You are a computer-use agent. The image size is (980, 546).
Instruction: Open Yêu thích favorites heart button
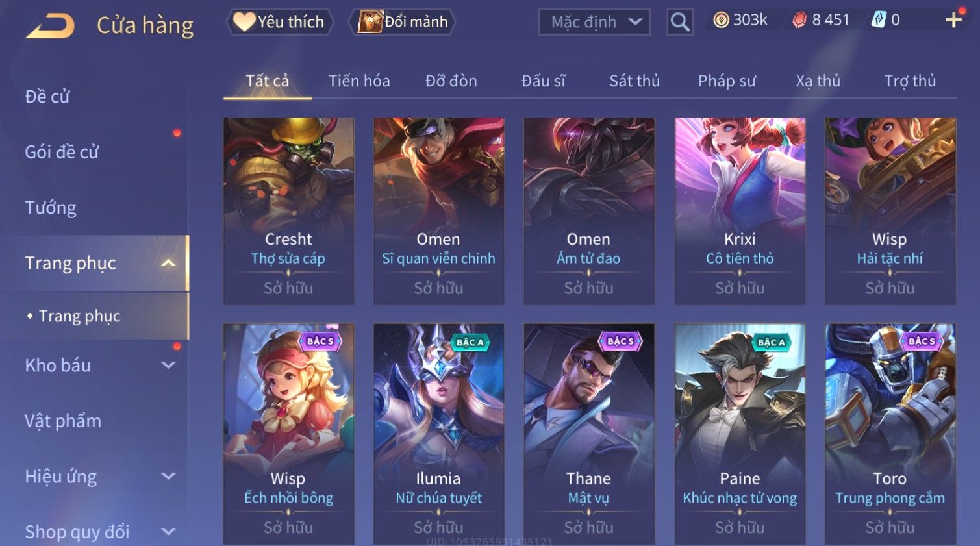[280, 22]
